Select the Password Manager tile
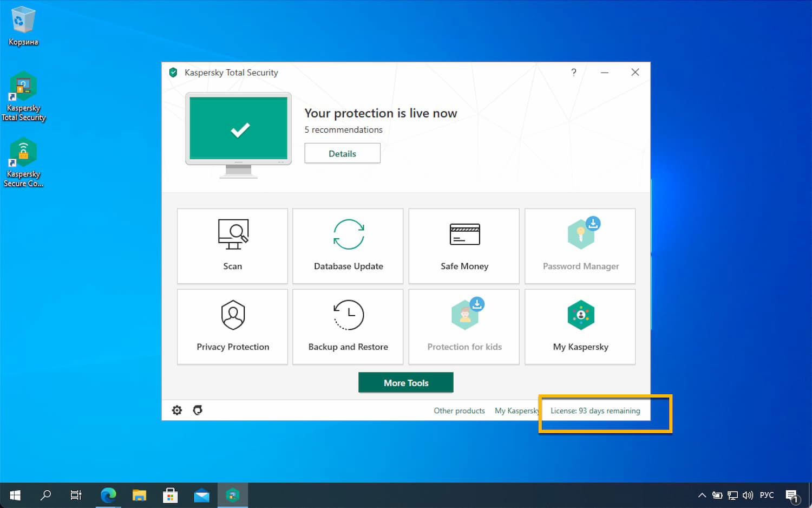812x508 pixels. pos(580,246)
